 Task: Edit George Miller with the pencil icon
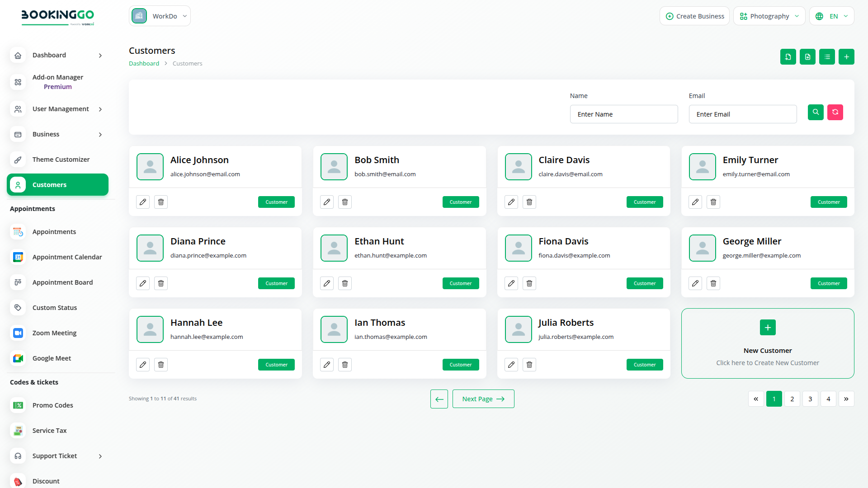(695, 283)
